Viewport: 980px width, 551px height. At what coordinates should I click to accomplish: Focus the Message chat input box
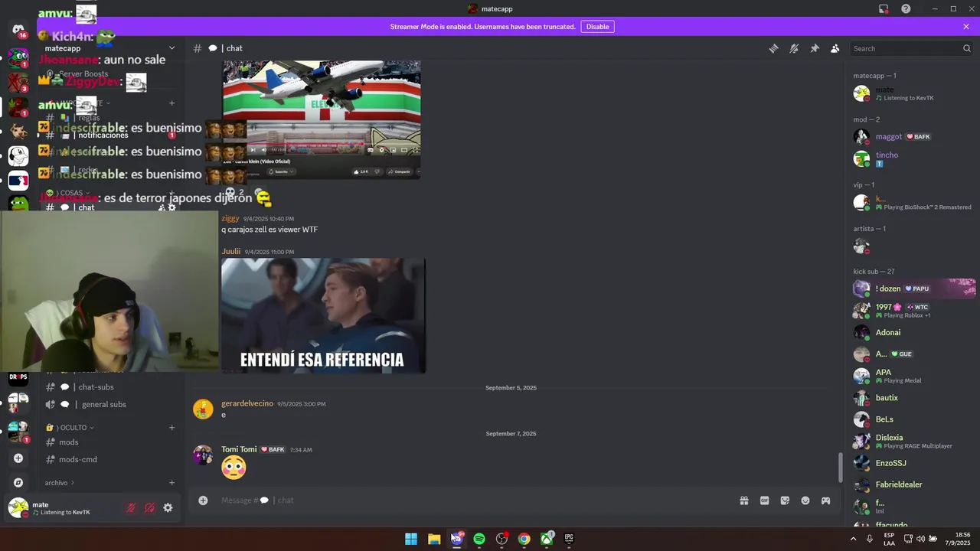pyautogui.click(x=475, y=500)
